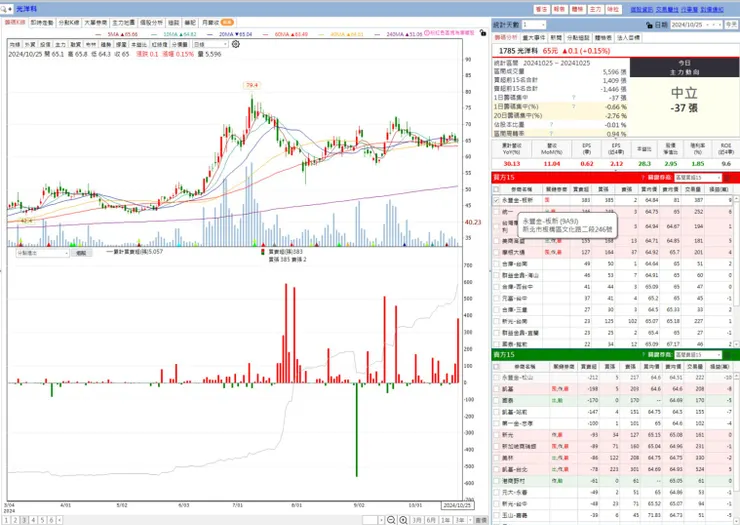740x525 pixels.
Task: Open the 買方15 關鍵券商 dropdown
Action: (698, 178)
